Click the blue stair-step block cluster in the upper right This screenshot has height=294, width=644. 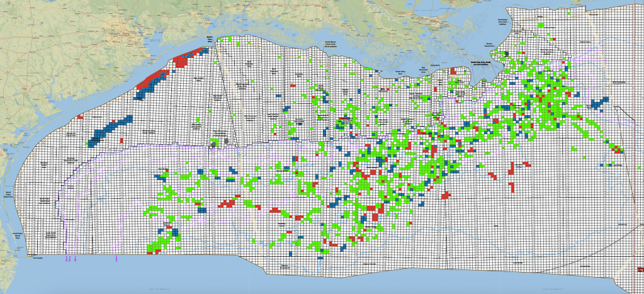599,103
